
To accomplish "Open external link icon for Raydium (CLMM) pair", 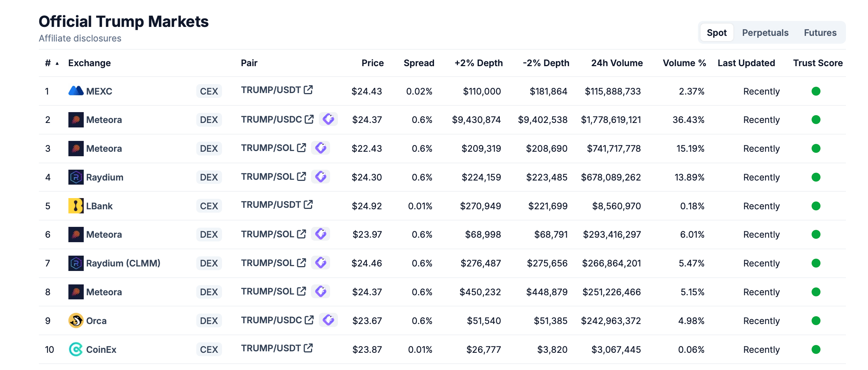I will 302,263.
